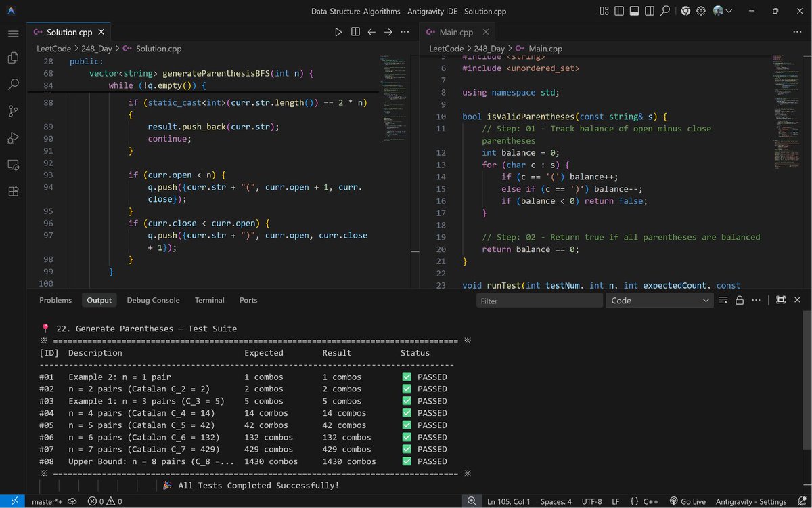
Task: Click test row #08 Upper Bound in output
Action: (244, 461)
